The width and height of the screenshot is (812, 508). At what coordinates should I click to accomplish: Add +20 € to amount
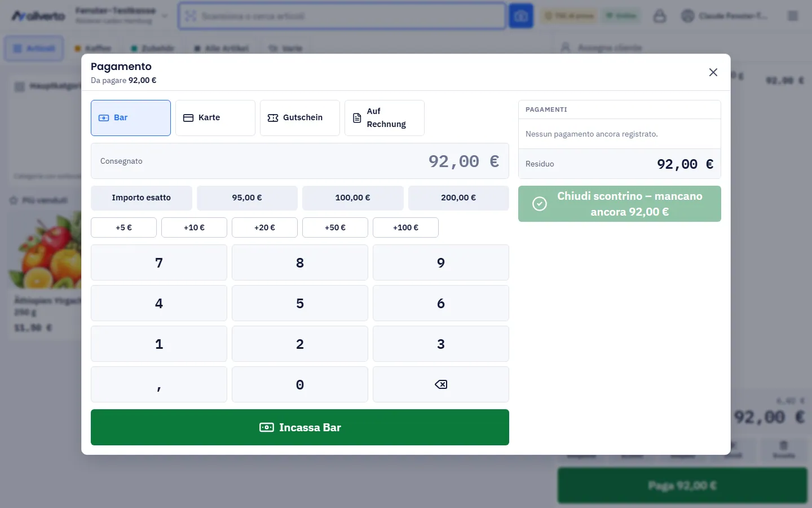click(x=264, y=227)
